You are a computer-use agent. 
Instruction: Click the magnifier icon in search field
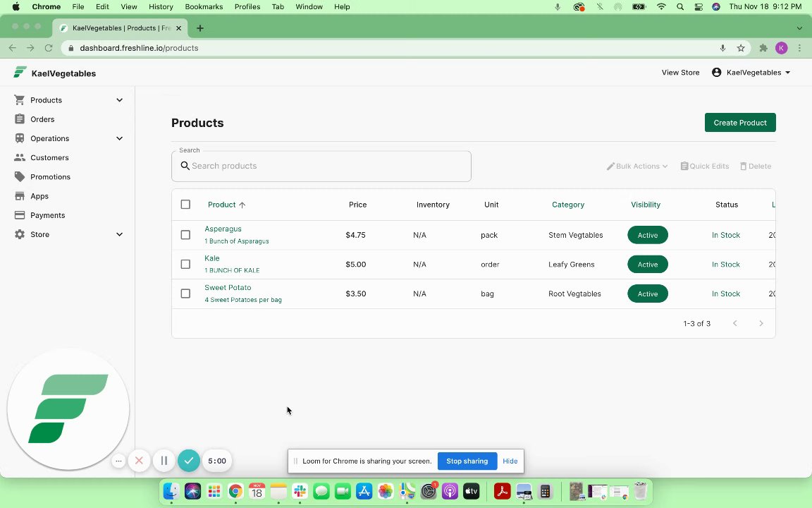tap(185, 166)
